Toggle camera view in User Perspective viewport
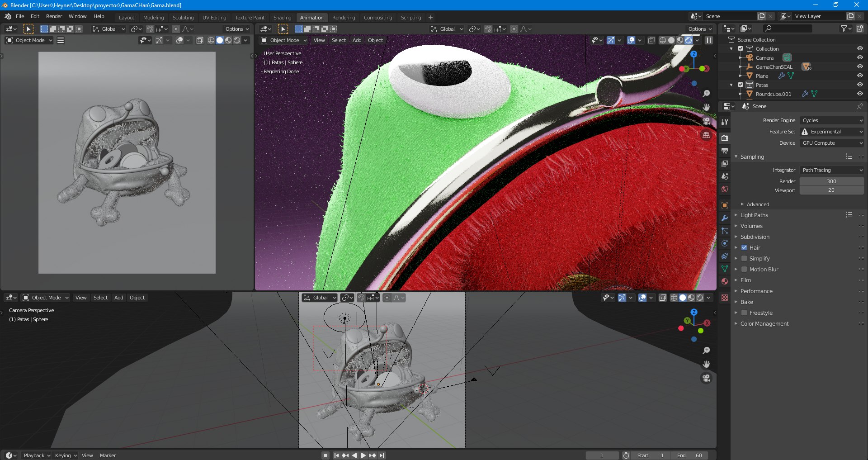 click(x=706, y=121)
